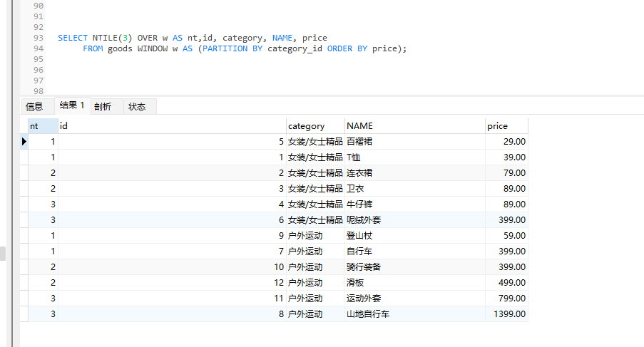Click the left panel splitter handle
Screen dimensions: 644x347
coord(2,254)
